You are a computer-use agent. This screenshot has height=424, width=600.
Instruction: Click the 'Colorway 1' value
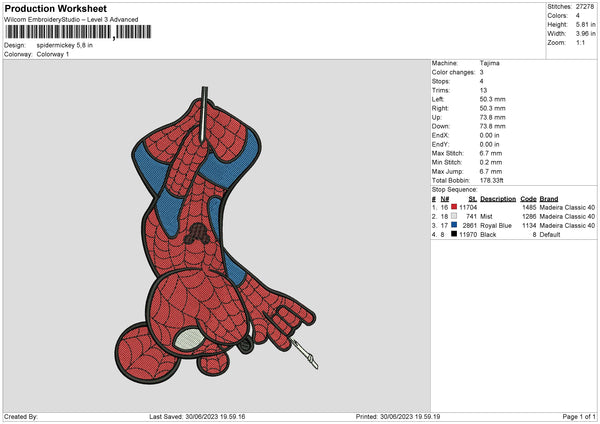click(x=53, y=54)
